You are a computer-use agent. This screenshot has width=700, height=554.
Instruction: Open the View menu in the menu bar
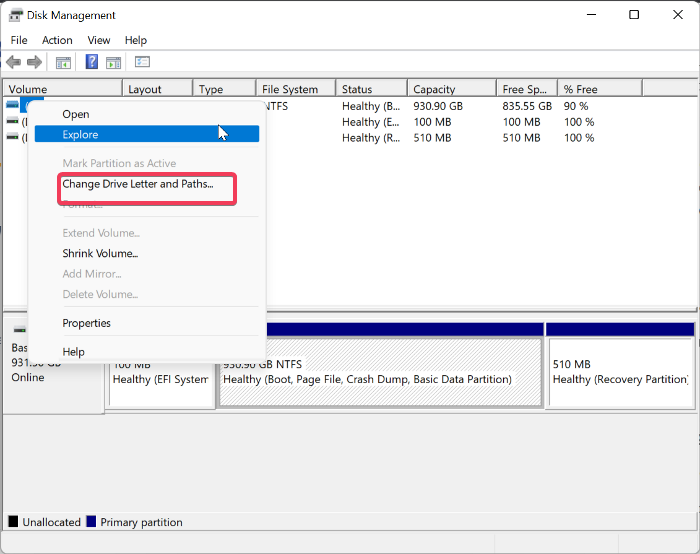point(99,40)
